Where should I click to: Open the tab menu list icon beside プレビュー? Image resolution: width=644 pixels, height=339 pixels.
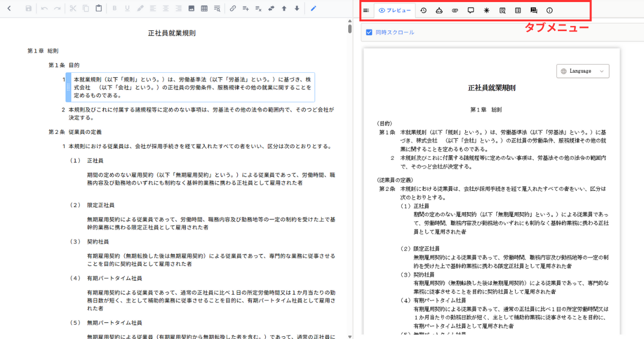(x=366, y=11)
